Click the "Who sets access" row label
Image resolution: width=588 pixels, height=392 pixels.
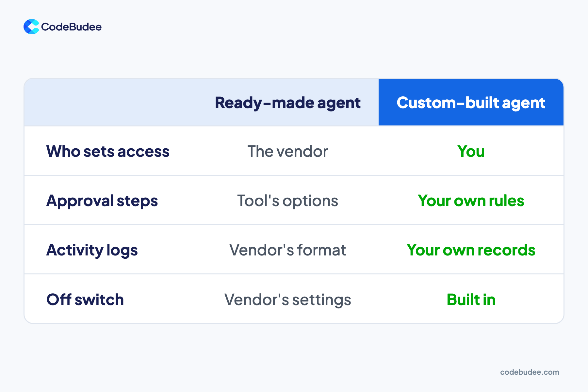click(x=108, y=151)
